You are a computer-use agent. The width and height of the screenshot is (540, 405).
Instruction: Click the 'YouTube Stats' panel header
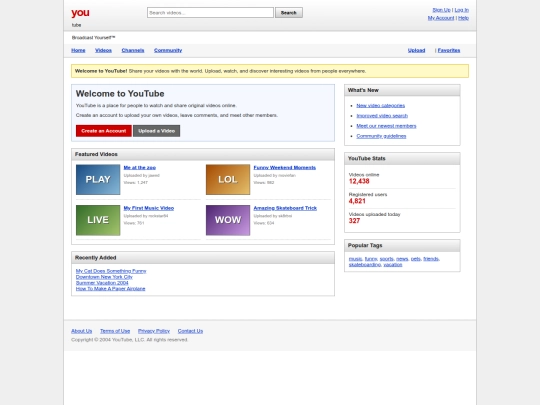(402, 158)
